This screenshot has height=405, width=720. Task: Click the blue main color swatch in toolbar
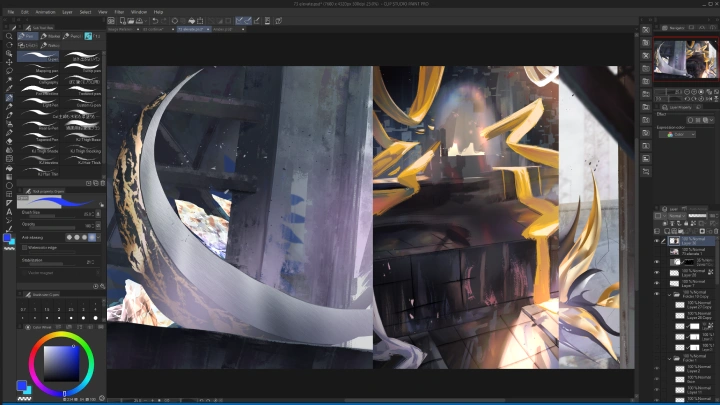point(7,238)
